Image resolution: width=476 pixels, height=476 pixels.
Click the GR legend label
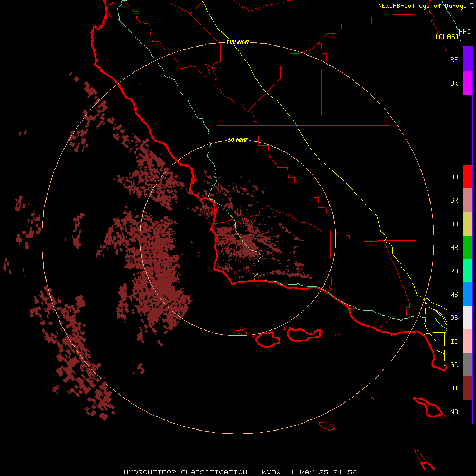[x=454, y=200]
